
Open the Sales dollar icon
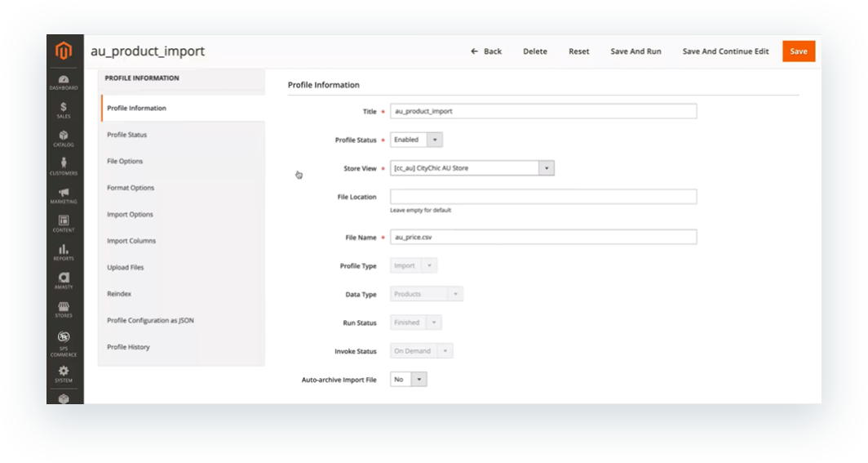(x=64, y=109)
